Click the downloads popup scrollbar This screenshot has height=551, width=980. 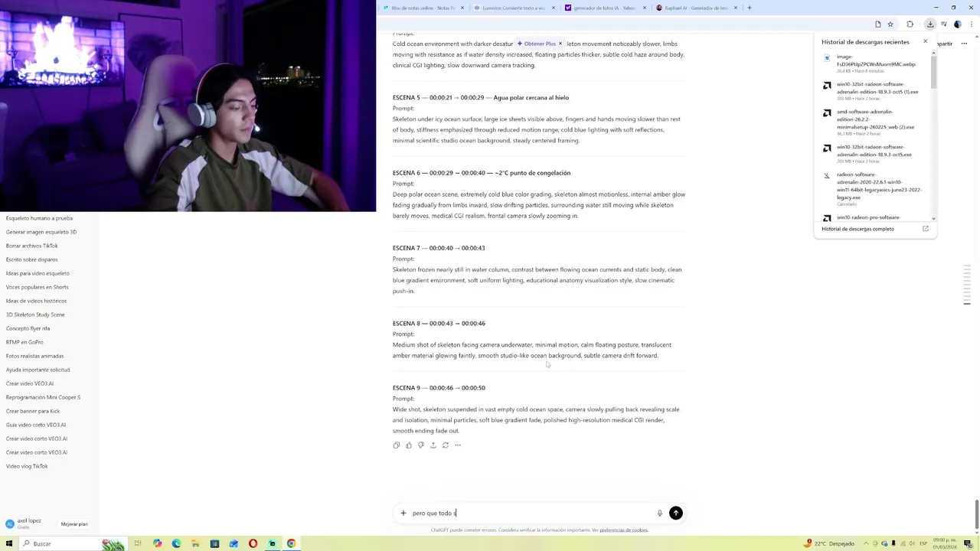coord(933,73)
